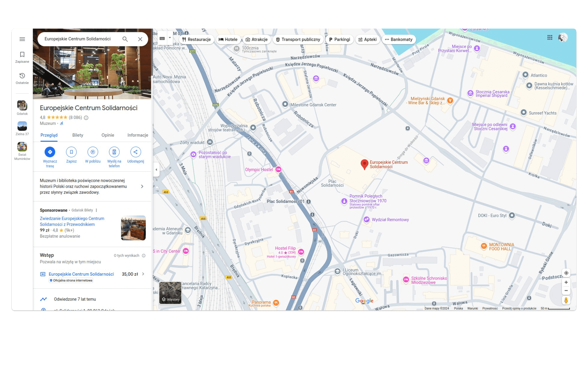Image resolution: width=588 pixels, height=368 pixels.
Task: Expand the museum description chevron
Action: (142, 186)
